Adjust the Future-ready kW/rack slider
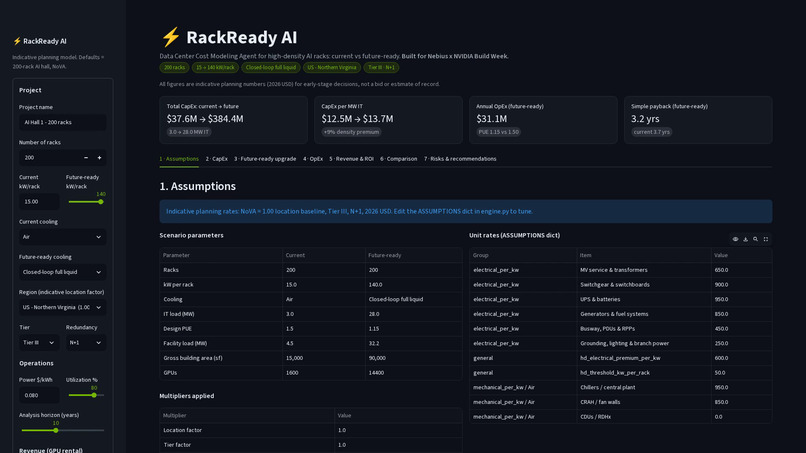Screen dimensions: 806x453 (x=101, y=202)
